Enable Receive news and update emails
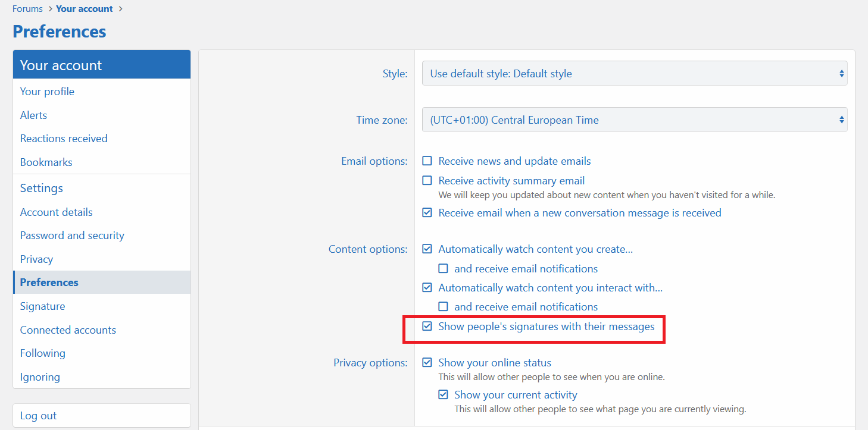This screenshot has width=868, height=430. click(427, 161)
